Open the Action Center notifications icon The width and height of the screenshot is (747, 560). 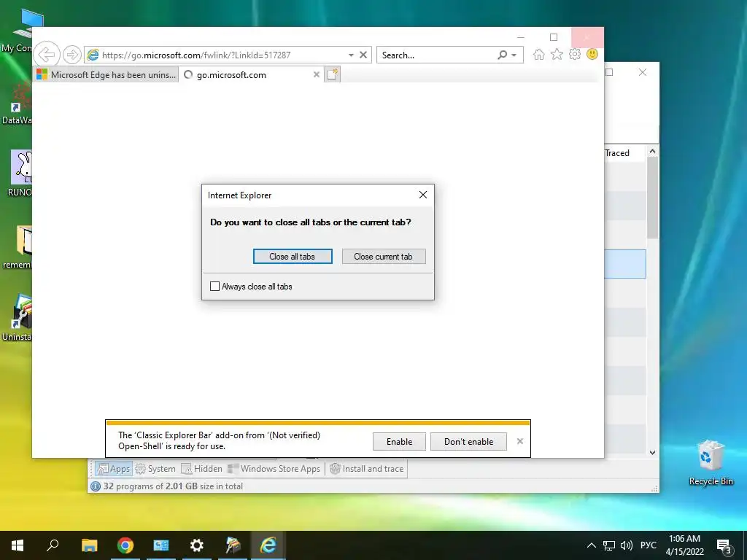(x=724, y=545)
